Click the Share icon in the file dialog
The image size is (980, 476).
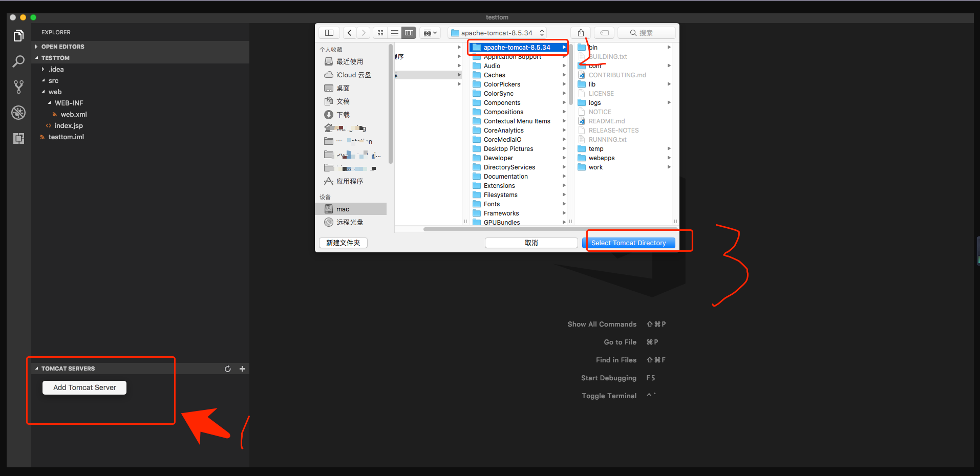pos(581,32)
